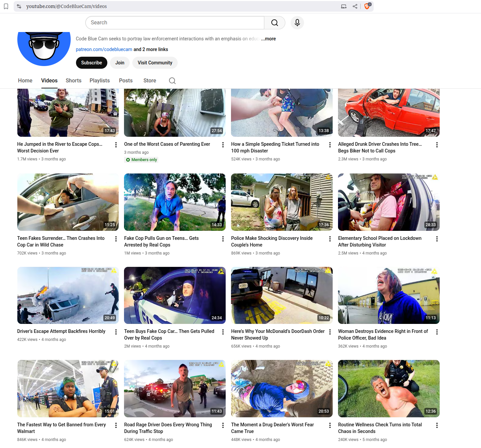Click '240K views • 5 months ago' text
The width and height of the screenshot is (481, 448).
(x=363, y=440)
